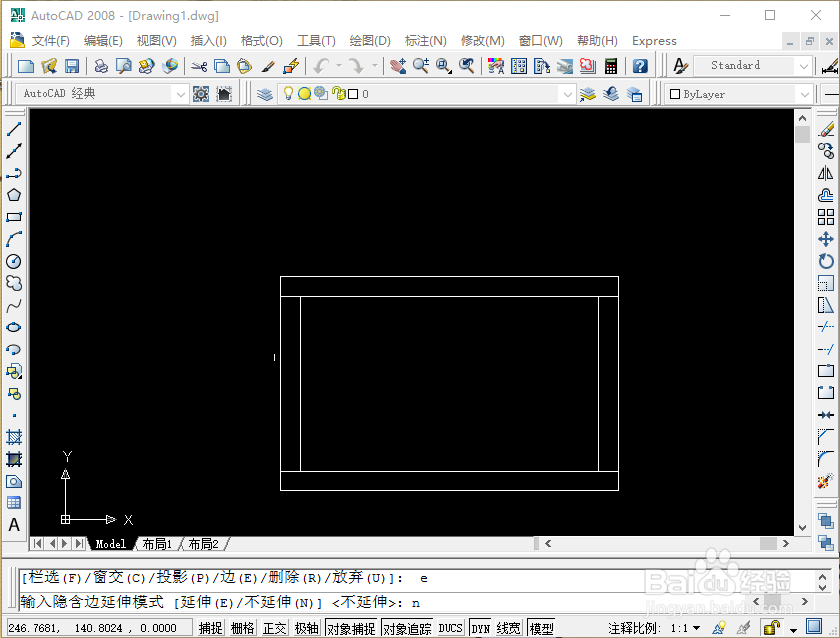This screenshot has width=840, height=638.
Task: Open the 修改(M) menu
Action: tap(483, 41)
